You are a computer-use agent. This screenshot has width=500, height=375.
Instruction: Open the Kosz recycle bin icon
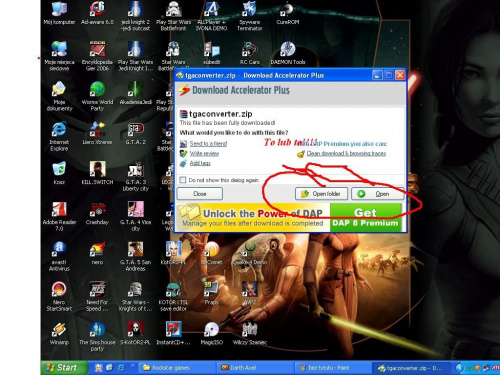(59, 173)
